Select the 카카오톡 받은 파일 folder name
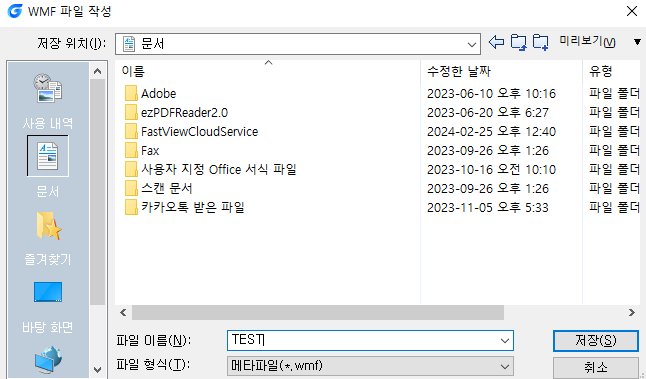This screenshot has width=646, height=379. (193, 207)
